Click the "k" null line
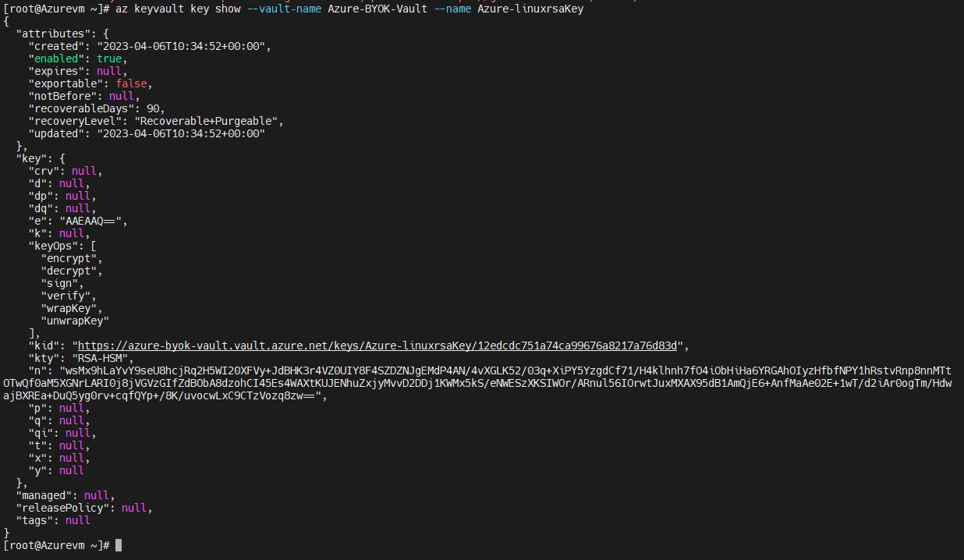The image size is (964, 560). point(59,233)
